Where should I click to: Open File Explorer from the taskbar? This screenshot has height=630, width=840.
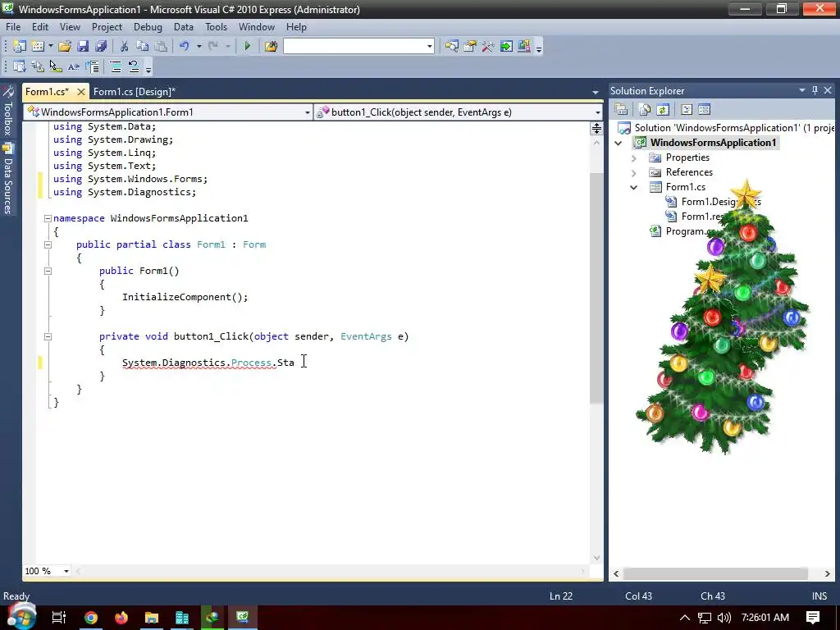pyautogui.click(x=152, y=618)
